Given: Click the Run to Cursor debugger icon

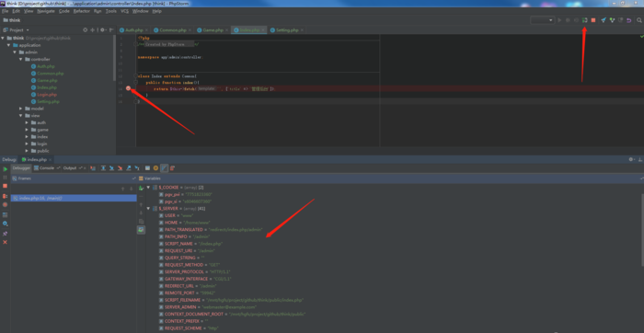Looking at the screenshot, I should pos(137,168).
